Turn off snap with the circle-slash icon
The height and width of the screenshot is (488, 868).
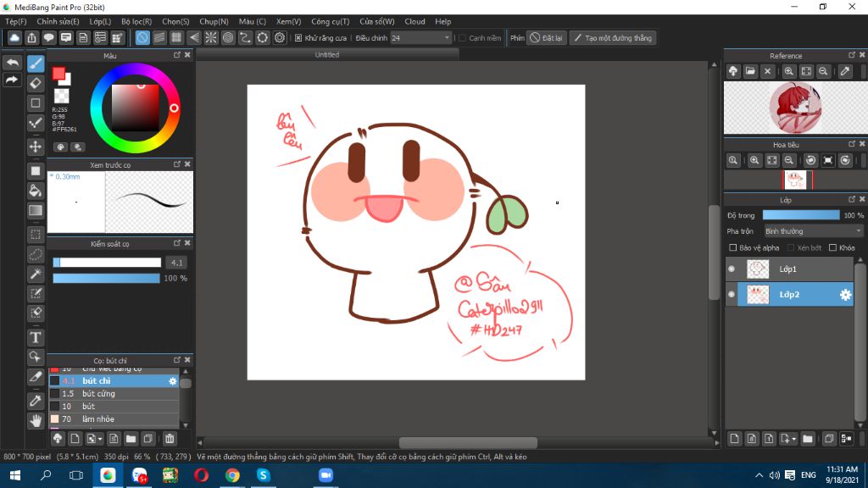(142, 37)
